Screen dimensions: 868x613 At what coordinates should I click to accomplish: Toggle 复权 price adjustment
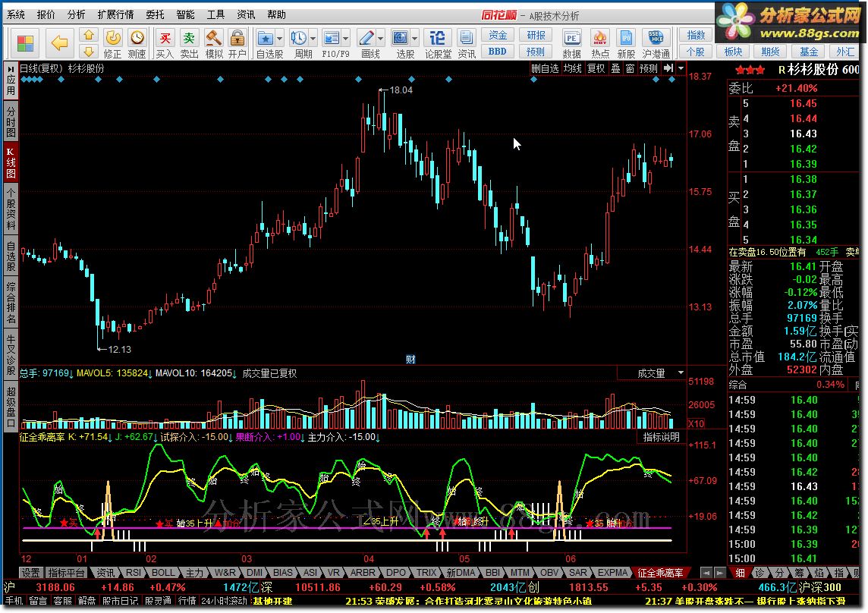(x=596, y=68)
